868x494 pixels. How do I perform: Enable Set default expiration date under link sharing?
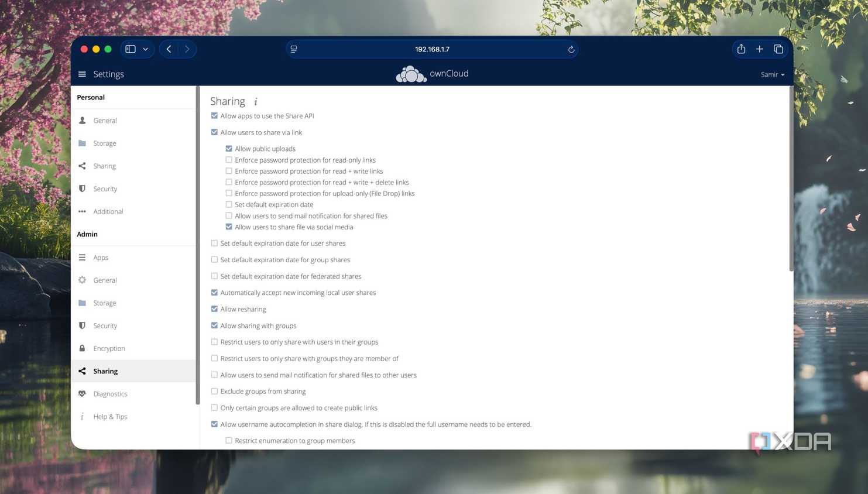(x=229, y=205)
